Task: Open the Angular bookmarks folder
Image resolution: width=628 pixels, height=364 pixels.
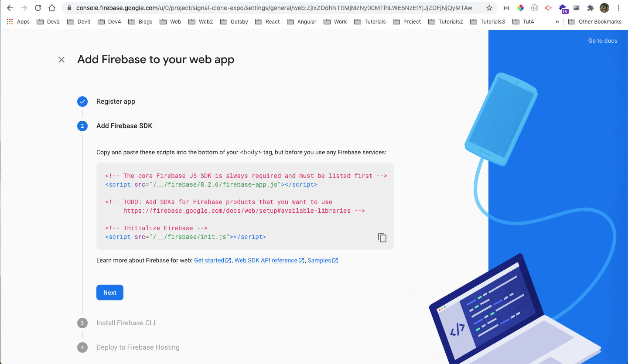Action: point(301,21)
